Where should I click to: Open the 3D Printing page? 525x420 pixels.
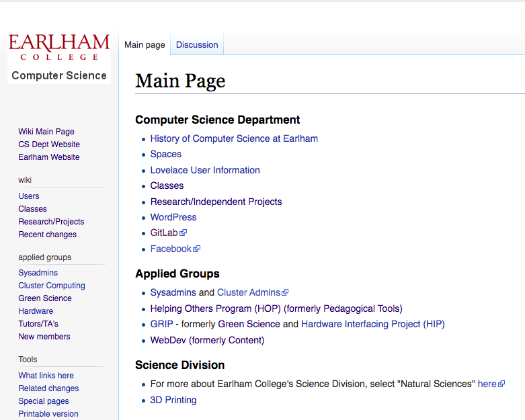tap(173, 400)
